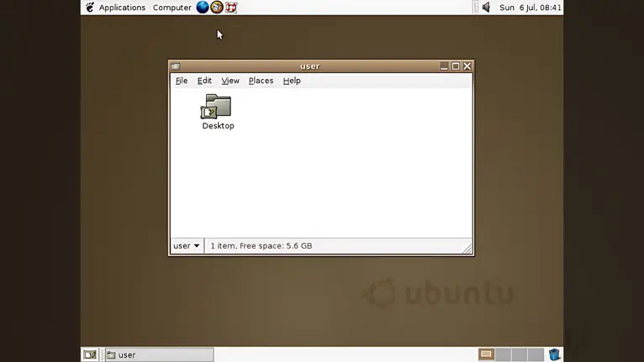Maximize the user window
Viewport: 644px width, 362px height.
click(456, 66)
